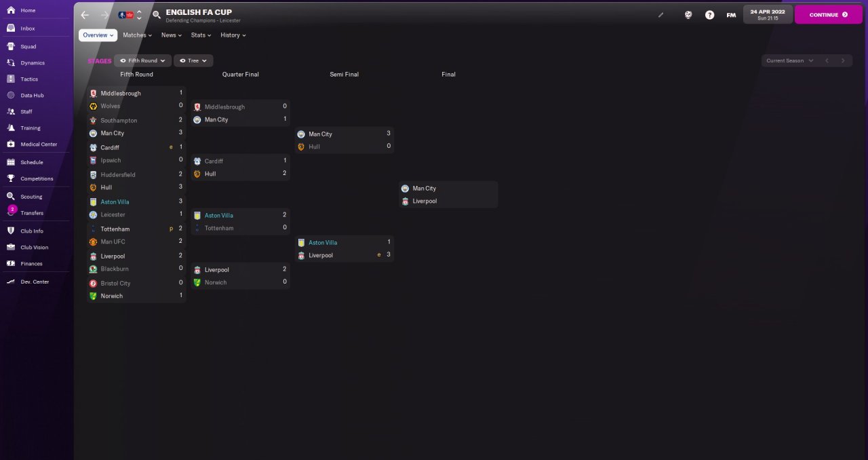This screenshot has height=460, width=868.
Task: Open the Tree view dropdown
Action: pyautogui.click(x=193, y=60)
